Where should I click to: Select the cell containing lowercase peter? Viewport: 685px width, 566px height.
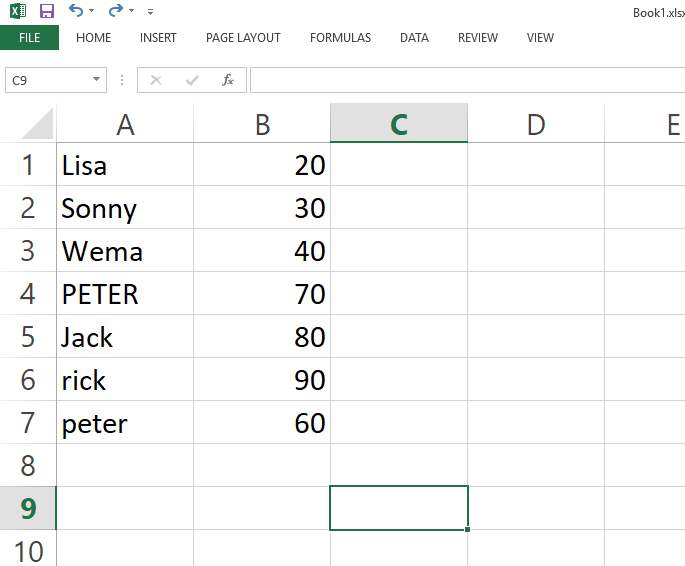click(125, 422)
